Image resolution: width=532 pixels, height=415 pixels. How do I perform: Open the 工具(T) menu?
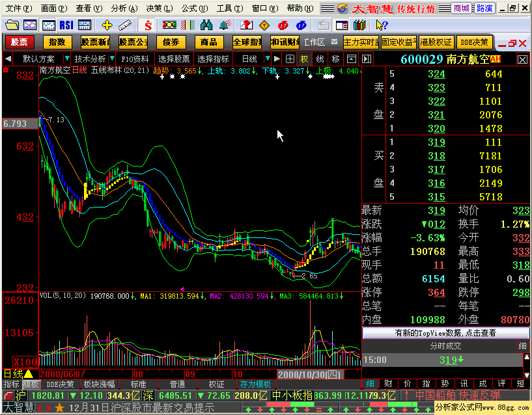230,8
